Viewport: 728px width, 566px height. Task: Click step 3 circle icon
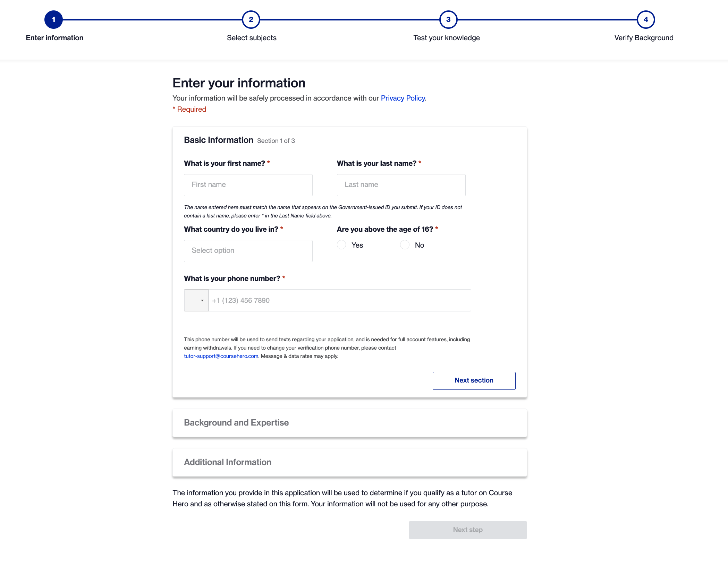tap(448, 20)
